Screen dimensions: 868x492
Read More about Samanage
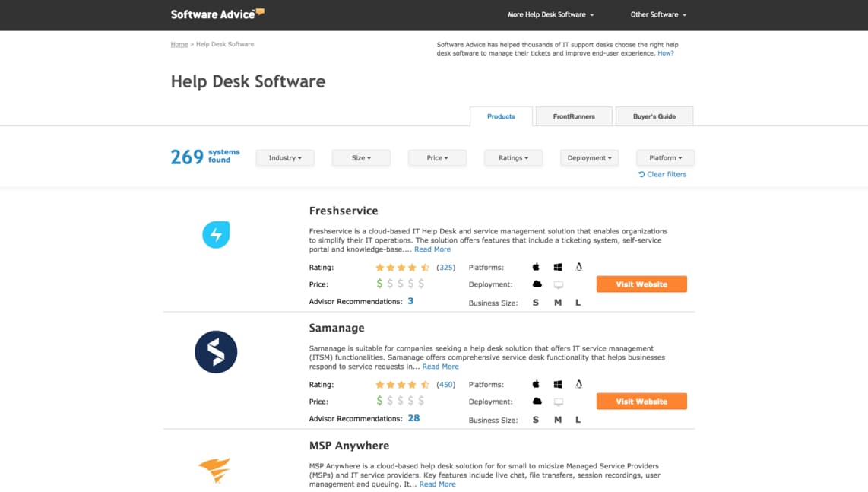click(440, 367)
